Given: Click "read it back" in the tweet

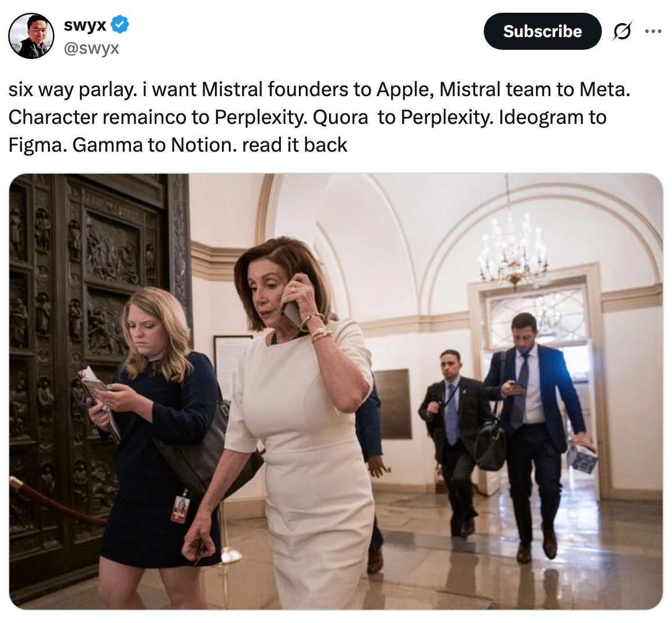Looking at the screenshot, I should 294,145.
